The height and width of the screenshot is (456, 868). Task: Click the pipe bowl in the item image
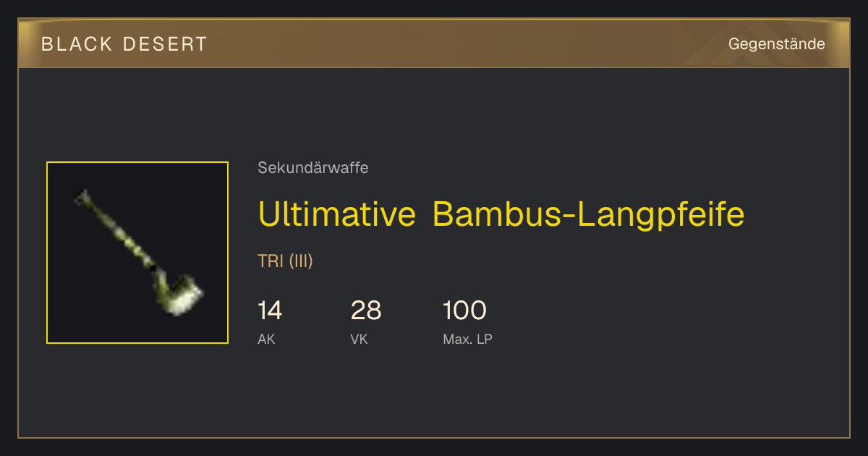182,294
